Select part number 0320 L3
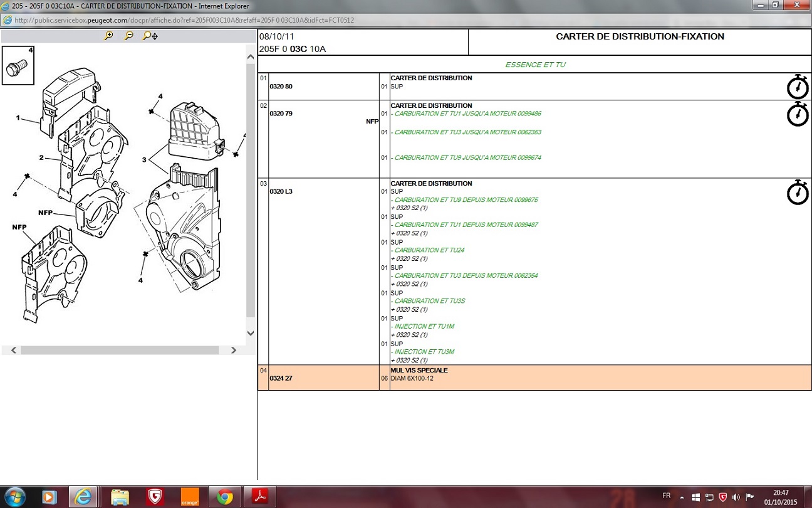This screenshot has width=812, height=508. click(281, 192)
